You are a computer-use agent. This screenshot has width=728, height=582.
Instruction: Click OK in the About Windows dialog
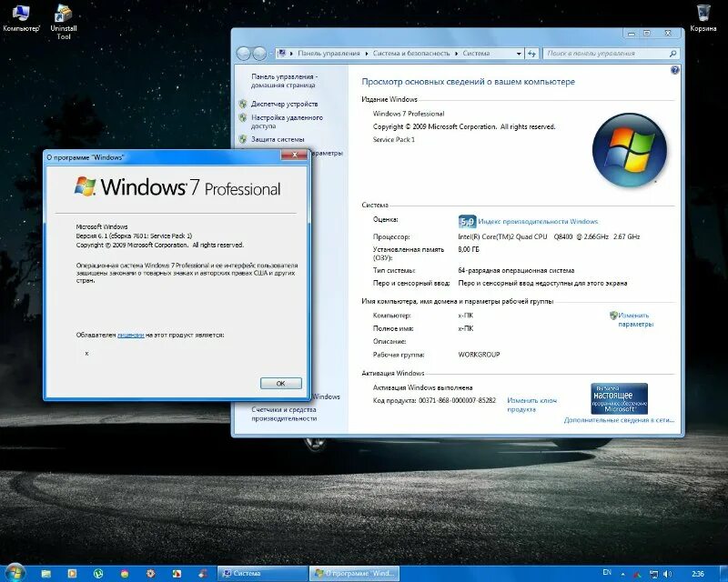[x=281, y=384]
